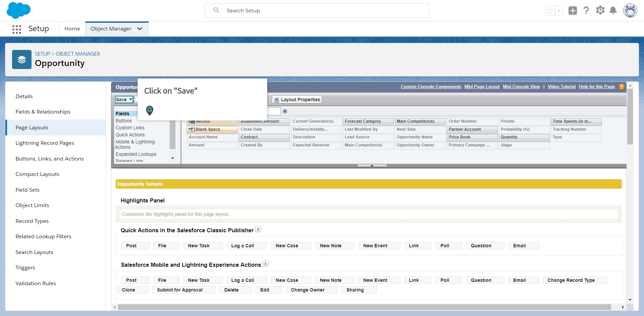
Task: Open Fields & Relationships in sidebar
Action: [43, 112]
